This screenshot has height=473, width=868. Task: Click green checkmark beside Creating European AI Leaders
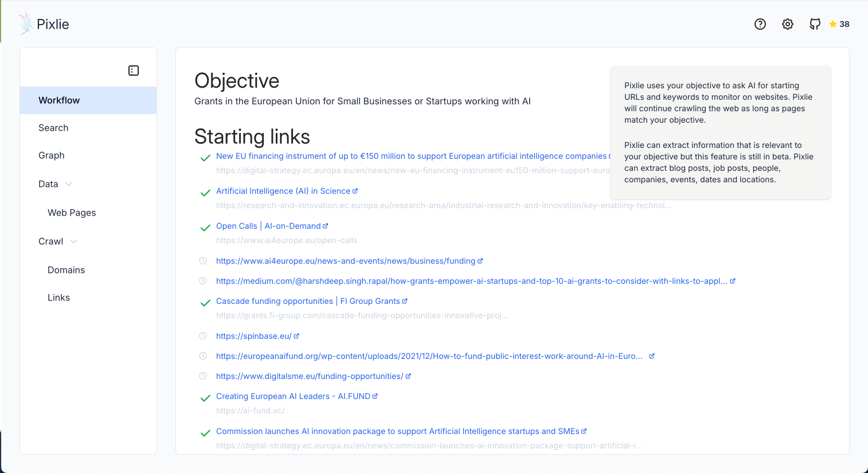pos(205,398)
